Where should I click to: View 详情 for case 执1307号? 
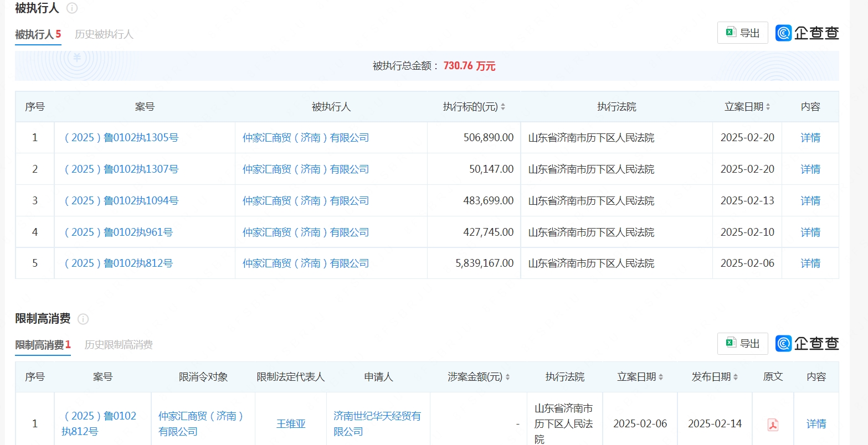click(810, 169)
